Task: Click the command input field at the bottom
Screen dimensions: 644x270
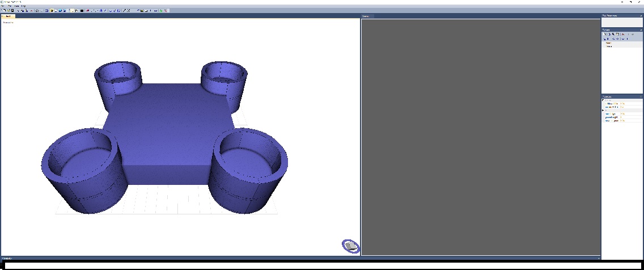Action: click(321, 265)
